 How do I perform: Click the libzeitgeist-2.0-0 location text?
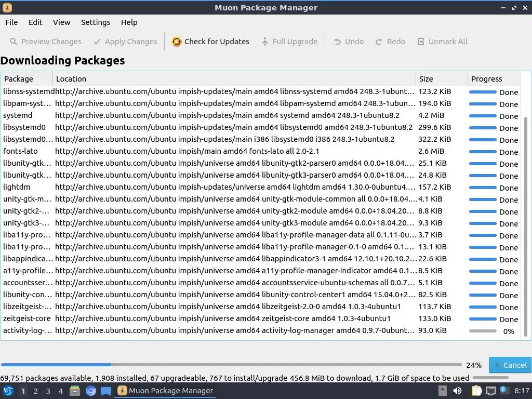click(x=228, y=307)
